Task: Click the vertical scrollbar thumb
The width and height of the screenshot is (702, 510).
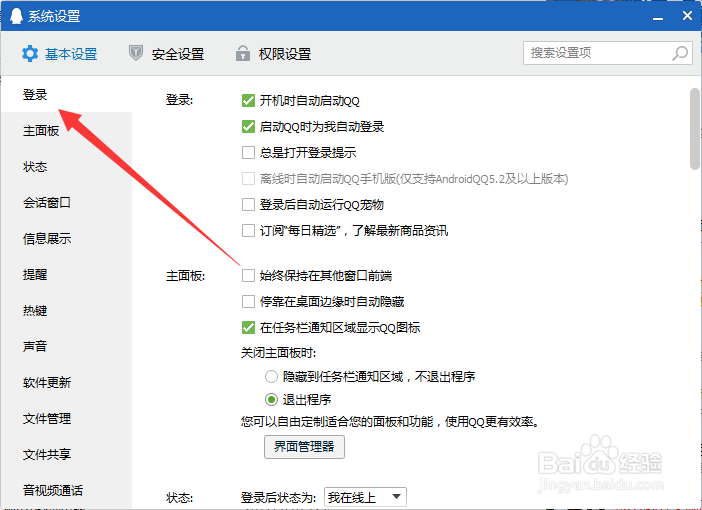Action: 695,129
